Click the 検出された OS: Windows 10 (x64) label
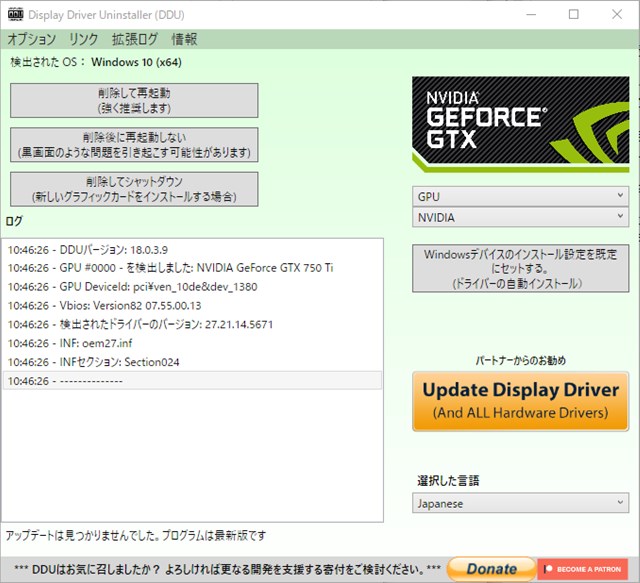The width and height of the screenshot is (640, 583). (96, 62)
